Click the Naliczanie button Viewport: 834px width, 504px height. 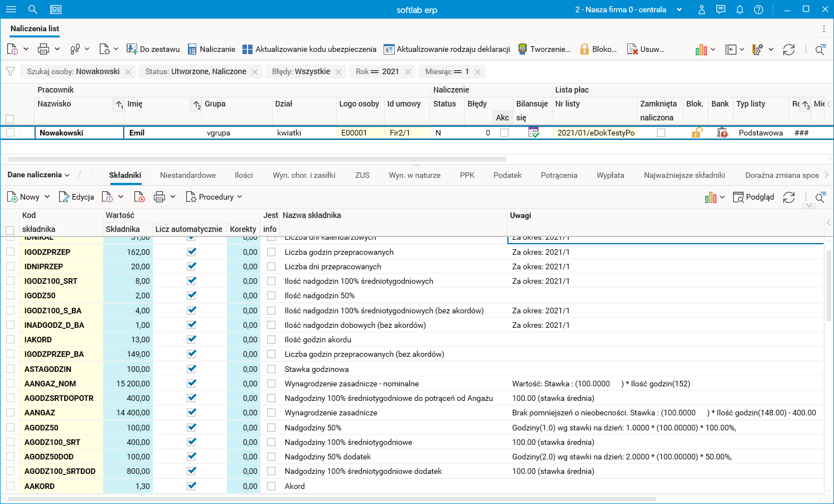point(211,49)
